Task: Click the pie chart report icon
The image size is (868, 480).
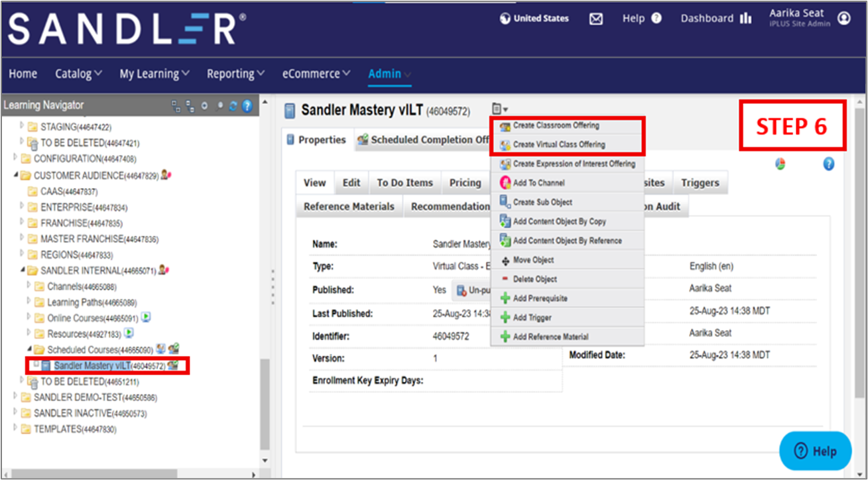Action: coord(780,164)
